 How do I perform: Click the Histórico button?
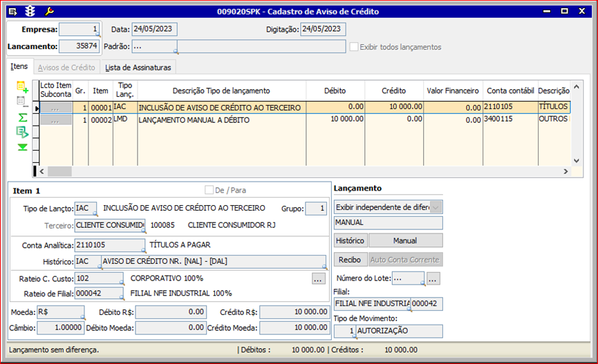tap(350, 240)
